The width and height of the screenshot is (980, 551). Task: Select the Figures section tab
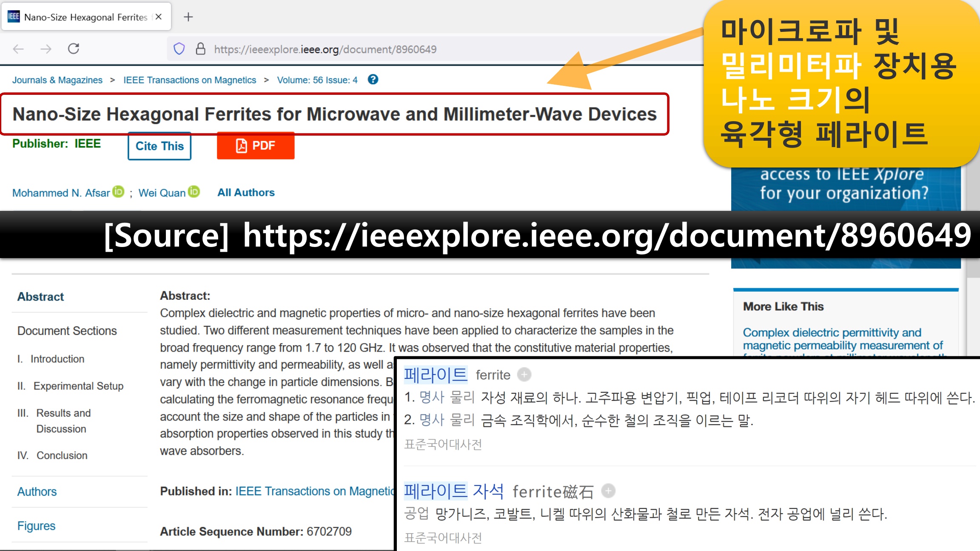pos(37,526)
